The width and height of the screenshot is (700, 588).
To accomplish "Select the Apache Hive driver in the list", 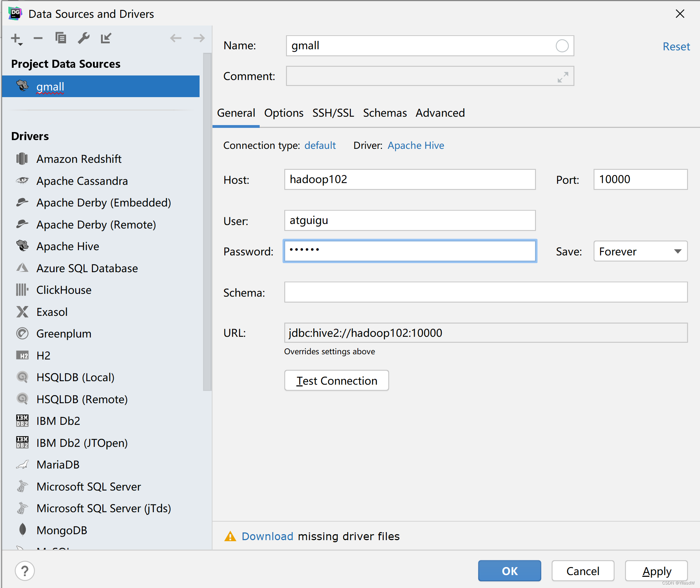I will tap(68, 246).
